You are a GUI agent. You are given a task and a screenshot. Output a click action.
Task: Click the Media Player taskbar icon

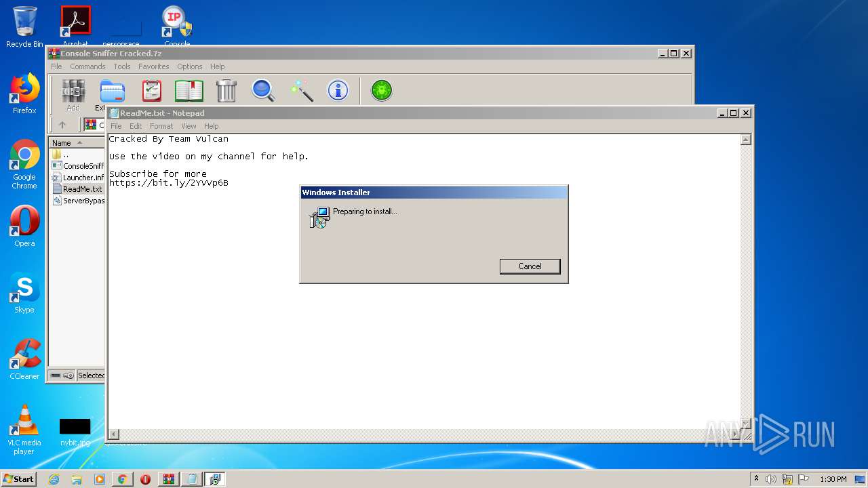click(99, 479)
